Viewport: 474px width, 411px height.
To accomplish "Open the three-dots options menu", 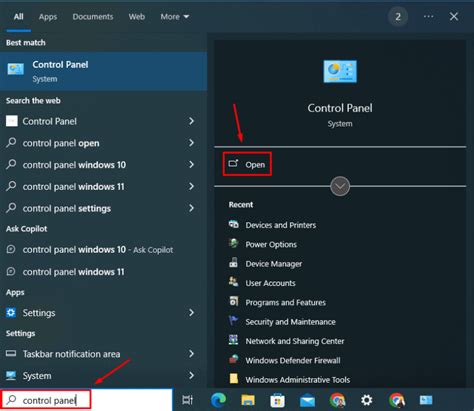I will click(x=428, y=16).
